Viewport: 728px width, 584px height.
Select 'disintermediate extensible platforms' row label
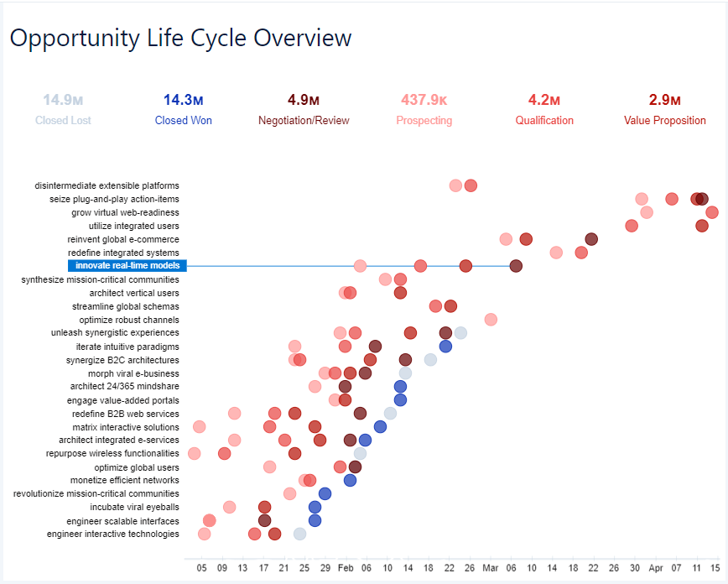pyautogui.click(x=107, y=185)
